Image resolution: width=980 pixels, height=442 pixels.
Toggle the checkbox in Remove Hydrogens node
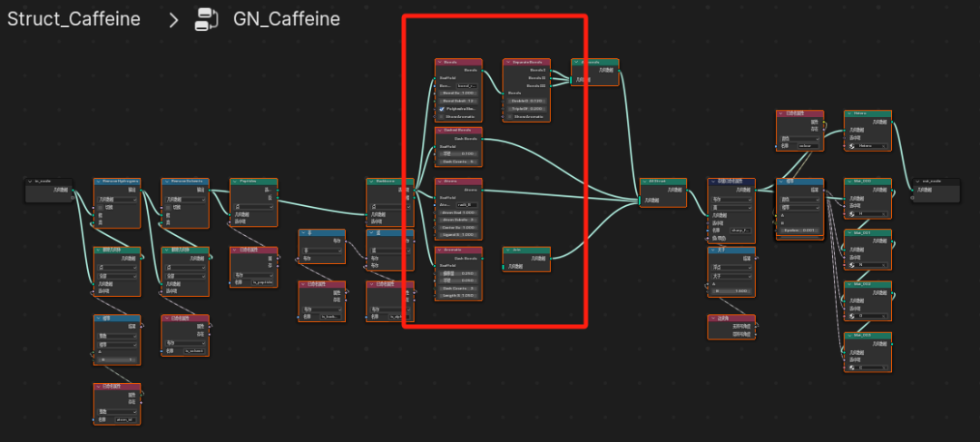(x=100, y=207)
